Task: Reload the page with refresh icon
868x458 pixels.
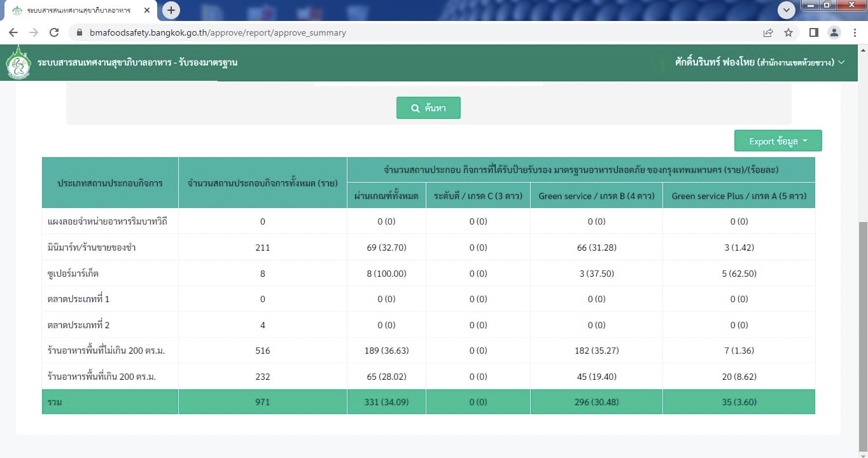Action: coord(54,32)
